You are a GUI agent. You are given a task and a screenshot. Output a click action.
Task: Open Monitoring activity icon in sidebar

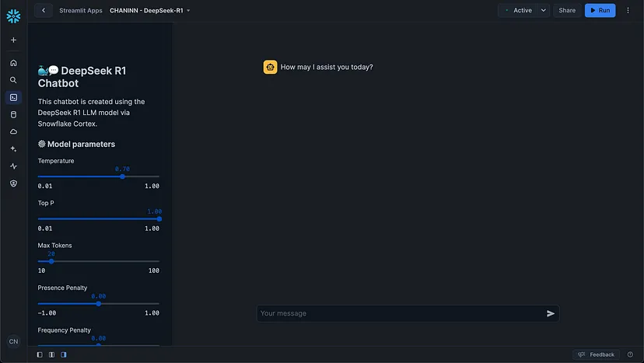[x=13, y=166]
